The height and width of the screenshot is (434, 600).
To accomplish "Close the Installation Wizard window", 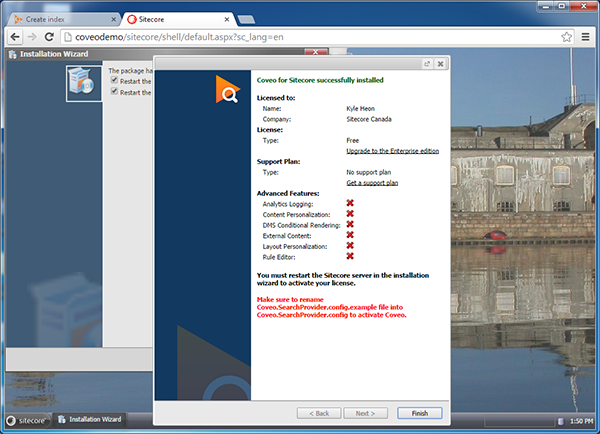I will 316,52.
